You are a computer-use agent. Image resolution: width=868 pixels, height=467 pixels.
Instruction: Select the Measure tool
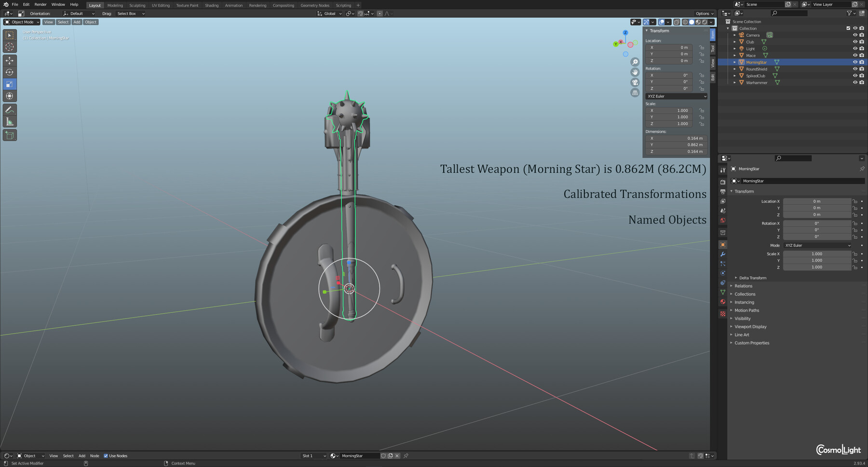pos(10,121)
